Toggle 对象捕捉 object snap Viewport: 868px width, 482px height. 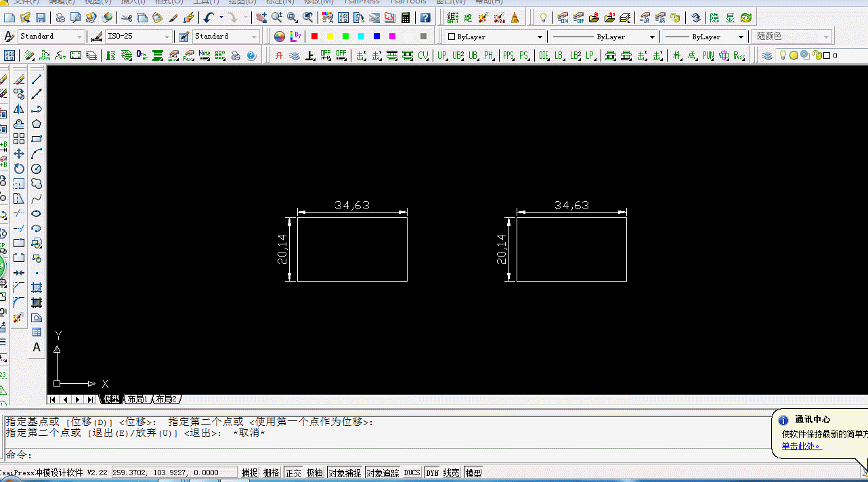click(x=345, y=473)
